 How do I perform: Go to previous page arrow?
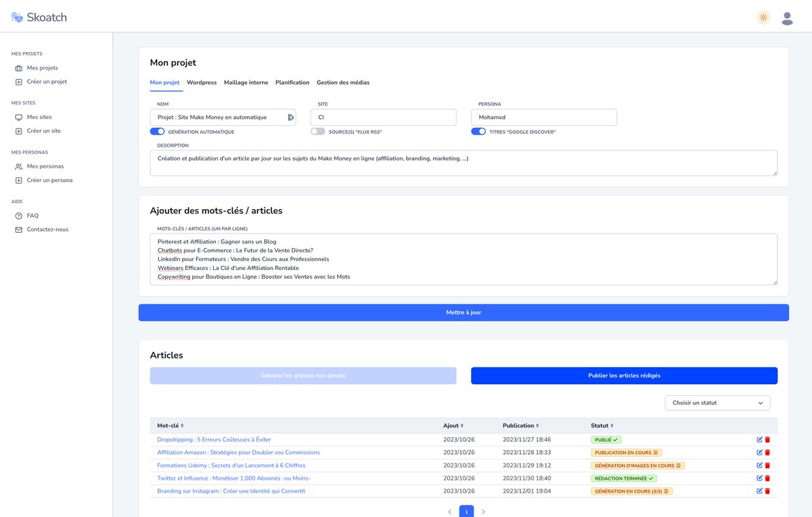tap(450, 512)
